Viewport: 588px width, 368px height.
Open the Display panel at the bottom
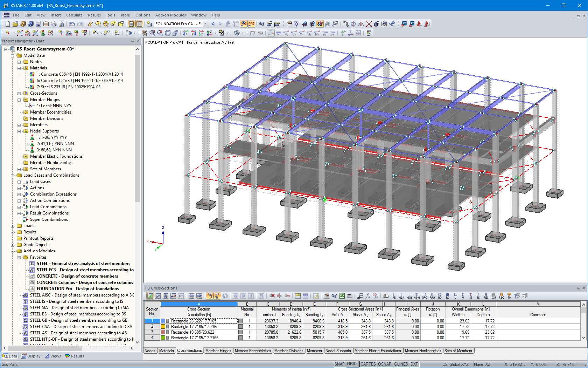pyautogui.click(x=31, y=356)
